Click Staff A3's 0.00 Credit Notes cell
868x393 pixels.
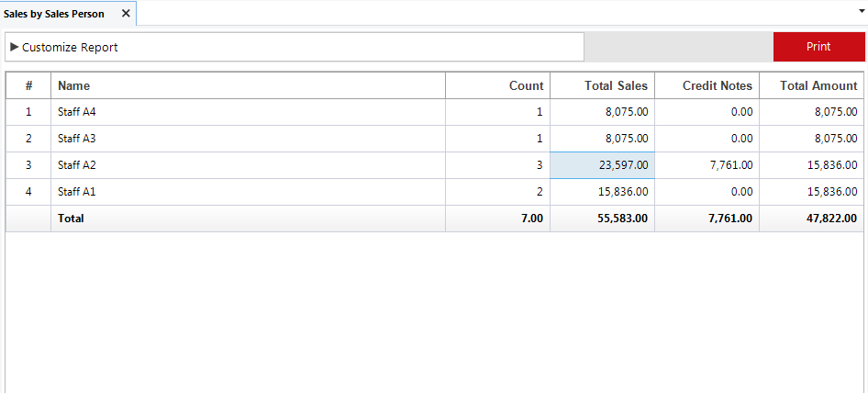pyautogui.click(x=707, y=139)
